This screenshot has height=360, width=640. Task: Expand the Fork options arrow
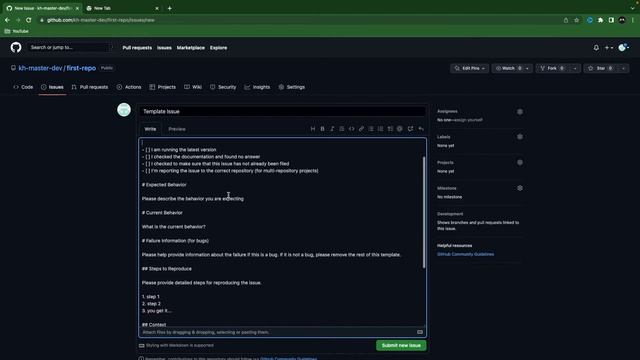(575, 69)
